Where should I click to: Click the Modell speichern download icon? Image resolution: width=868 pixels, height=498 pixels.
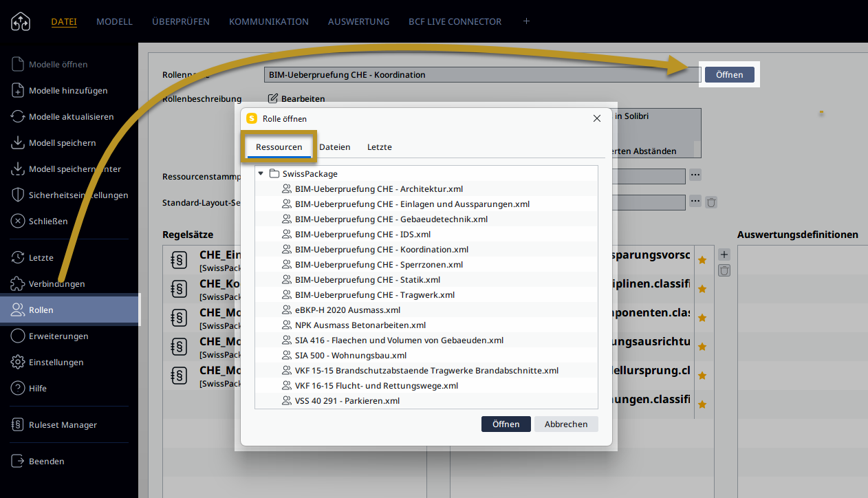pos(18,142)
